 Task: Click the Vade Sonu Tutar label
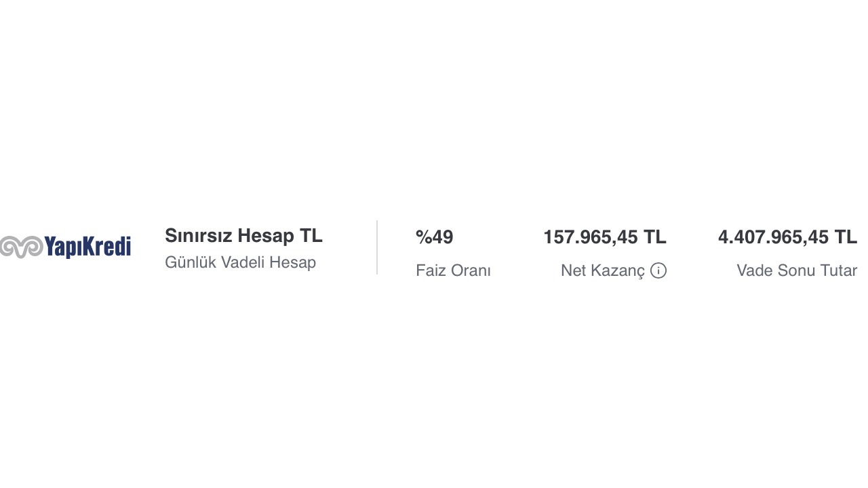[797, 270]
